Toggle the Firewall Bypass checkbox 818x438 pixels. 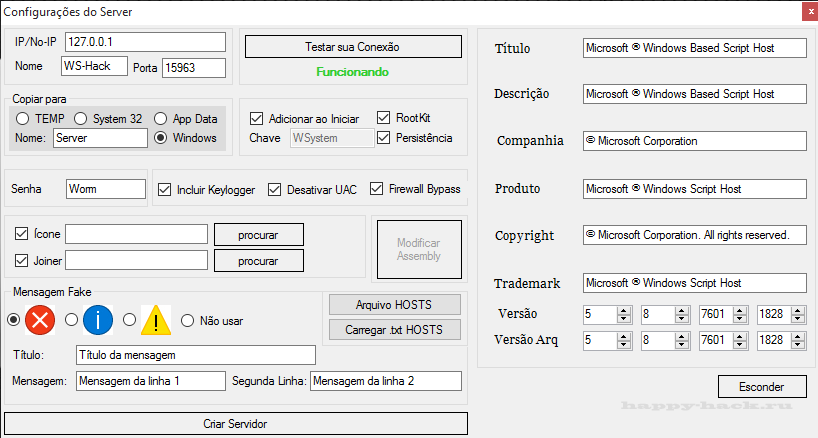coord(376,188)
